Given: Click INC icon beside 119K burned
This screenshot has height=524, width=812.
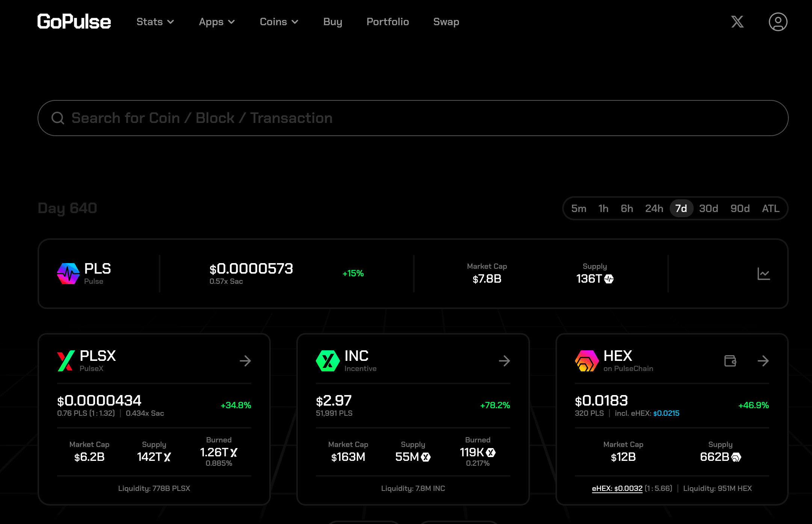Looking at the screenshot, I should tap(491, 453).
